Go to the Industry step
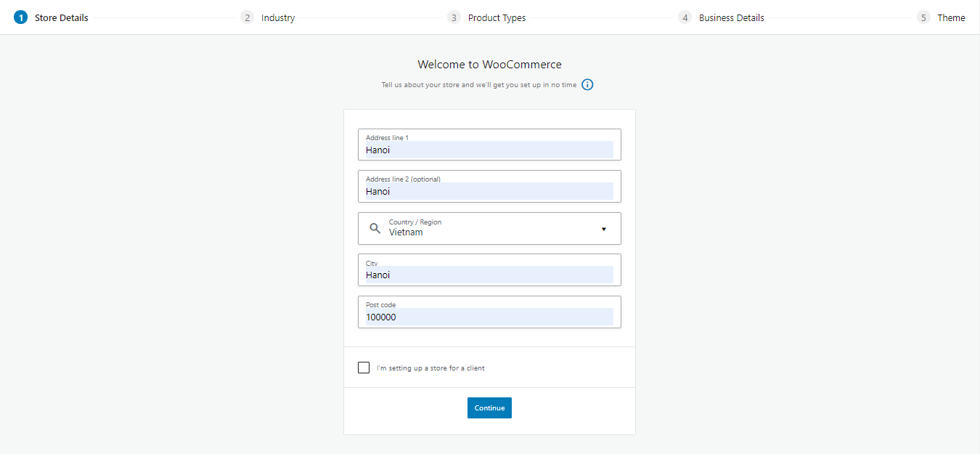The image size is (980, 454). point(278,18)
